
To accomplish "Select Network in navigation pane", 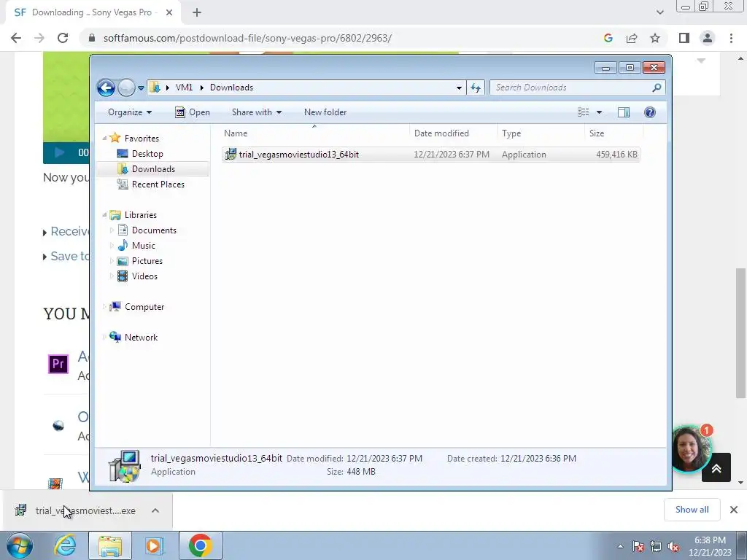I will [x=141, y=337].
